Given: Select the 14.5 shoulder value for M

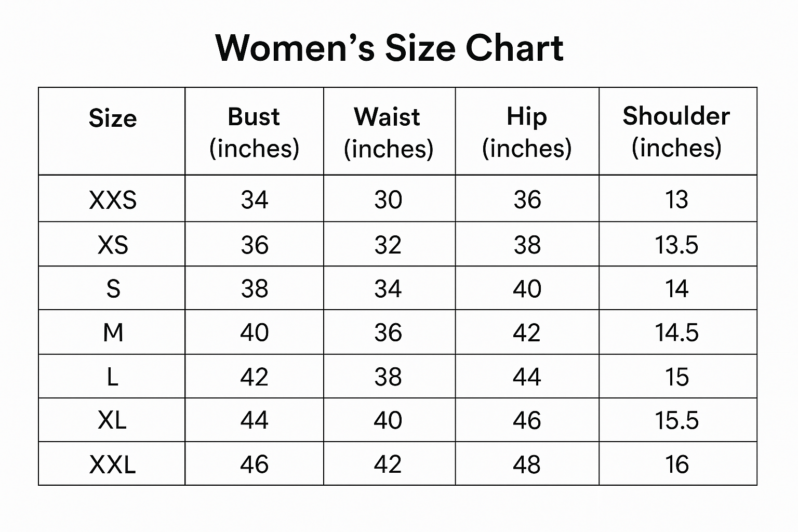Looking at the screenshot, I should coord(676,332).
